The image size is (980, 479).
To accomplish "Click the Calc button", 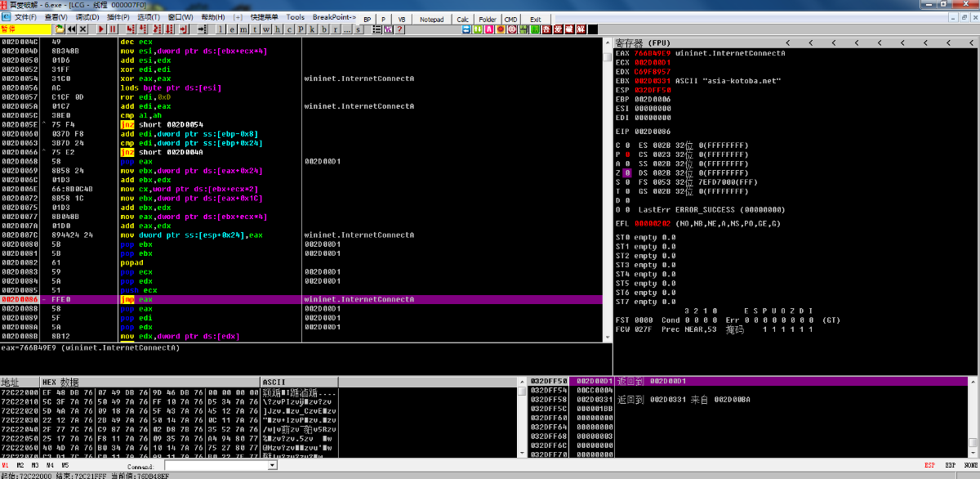I will [463, 18].
